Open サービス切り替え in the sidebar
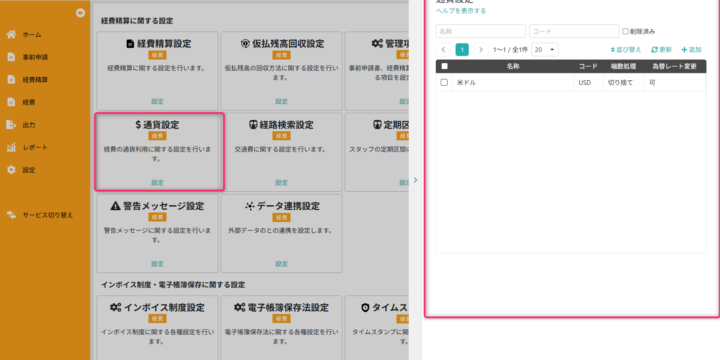The image size is (720, 360). pyautogui.click(x=48, y=215)
